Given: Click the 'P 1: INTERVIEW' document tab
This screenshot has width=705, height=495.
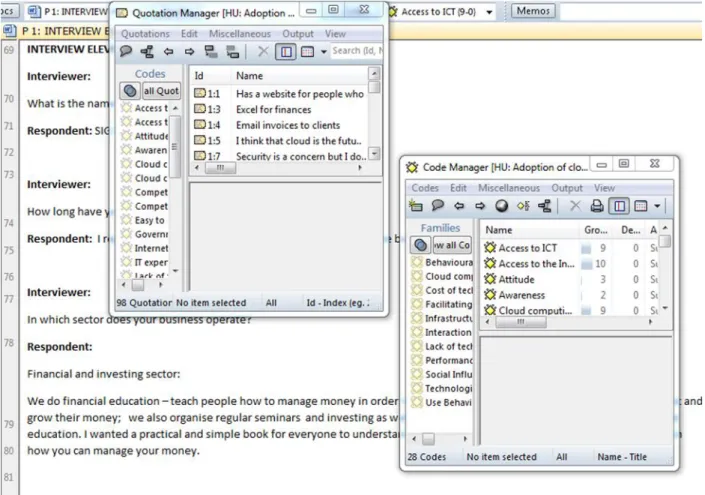Looking at the screenshot, I should click(x=68, y=12).
